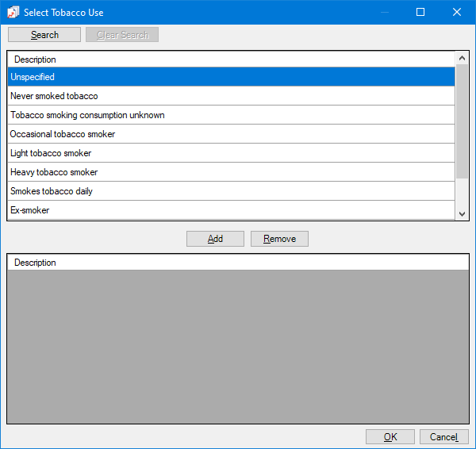476x449 pixels.
Task: Maximize the Select Tobacco Use window
Action: click(420, 13)
